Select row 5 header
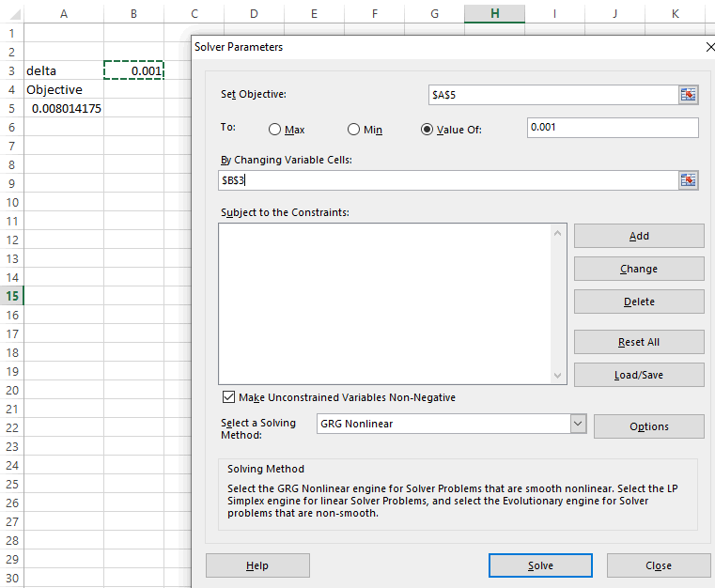The width and height of the screenshot is (715, 588). click(12, 108)
